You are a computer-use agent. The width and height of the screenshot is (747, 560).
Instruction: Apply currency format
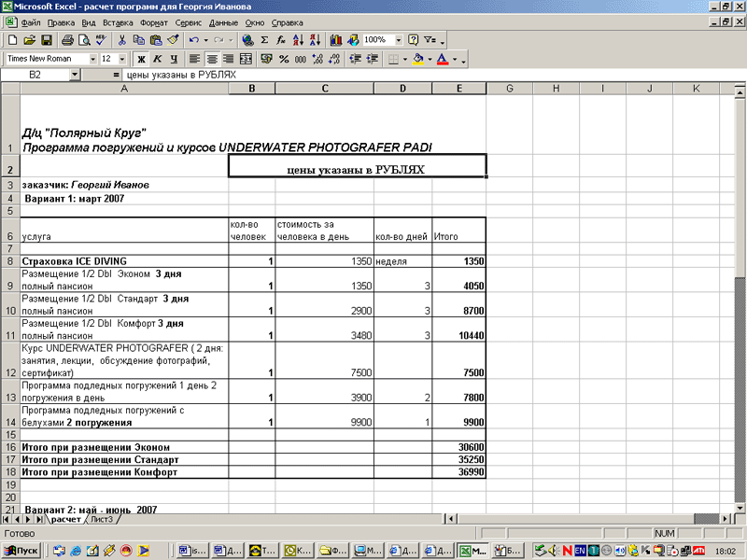click(x=267, y=59)
